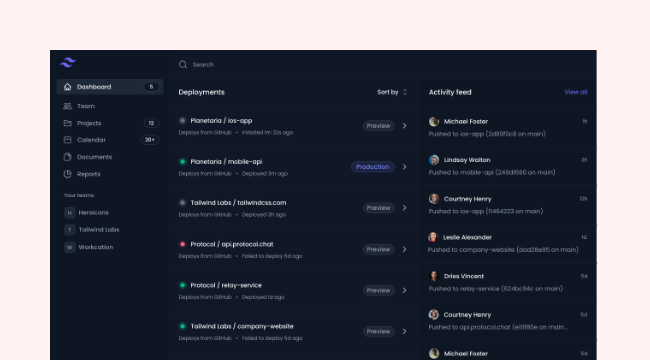Expand the Planetaria / ios-app row chevron
650x360 pixels.
point(405,126)
